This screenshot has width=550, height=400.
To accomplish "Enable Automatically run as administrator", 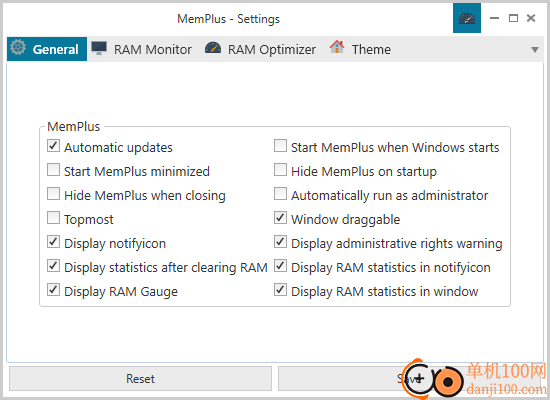I will point(280,194).
